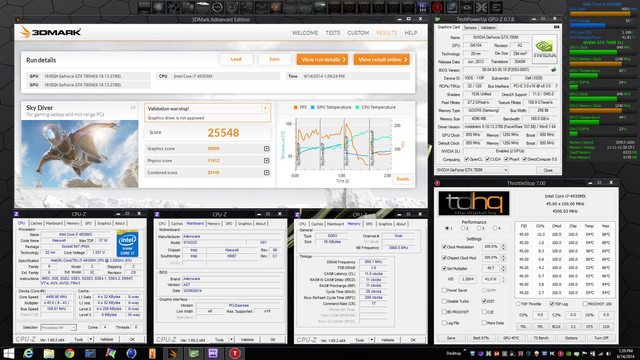Open the GPU selector dropdown in GPU-Z

472,170
